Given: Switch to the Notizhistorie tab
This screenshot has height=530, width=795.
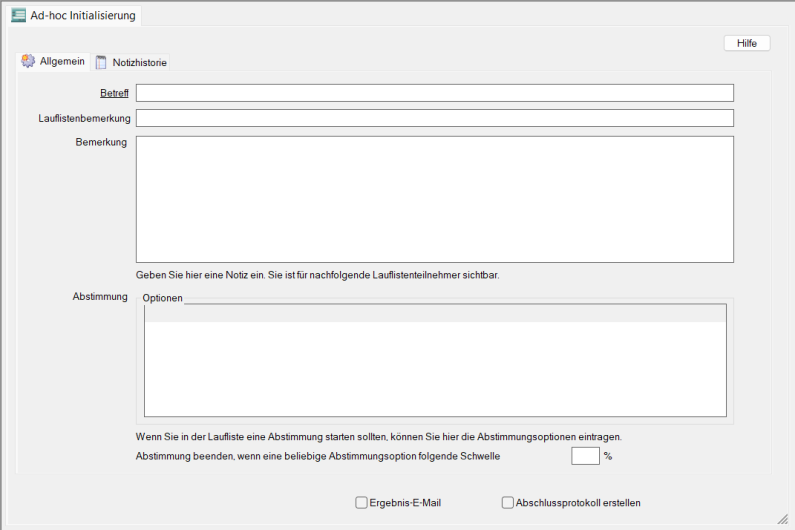Looking at the screenshot, I should click(x=139, y=63).
